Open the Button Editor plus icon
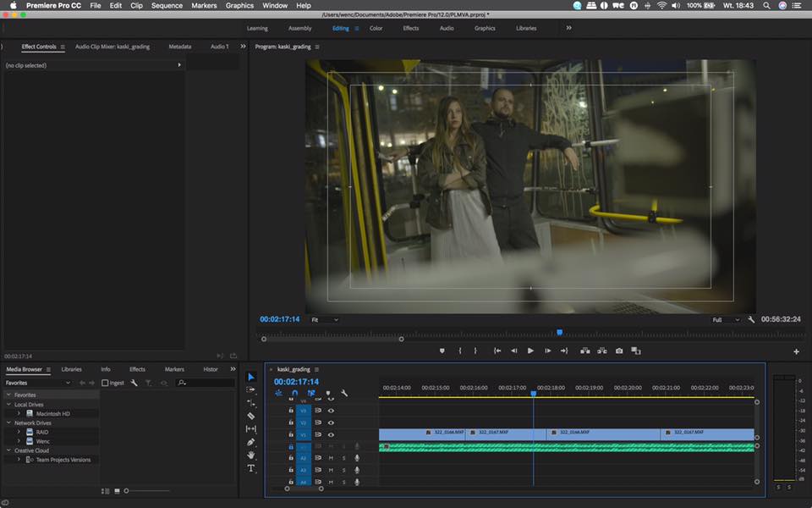The width and height of the screenshot is (812, 508). (x=796, y=351)
